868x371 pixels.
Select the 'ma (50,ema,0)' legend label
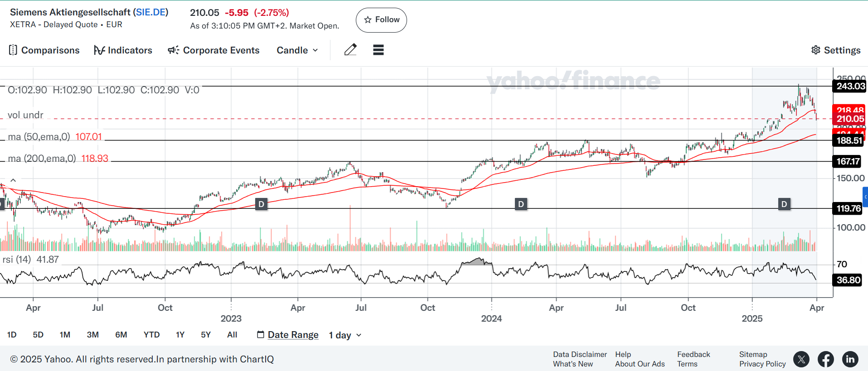click(39, 137)
